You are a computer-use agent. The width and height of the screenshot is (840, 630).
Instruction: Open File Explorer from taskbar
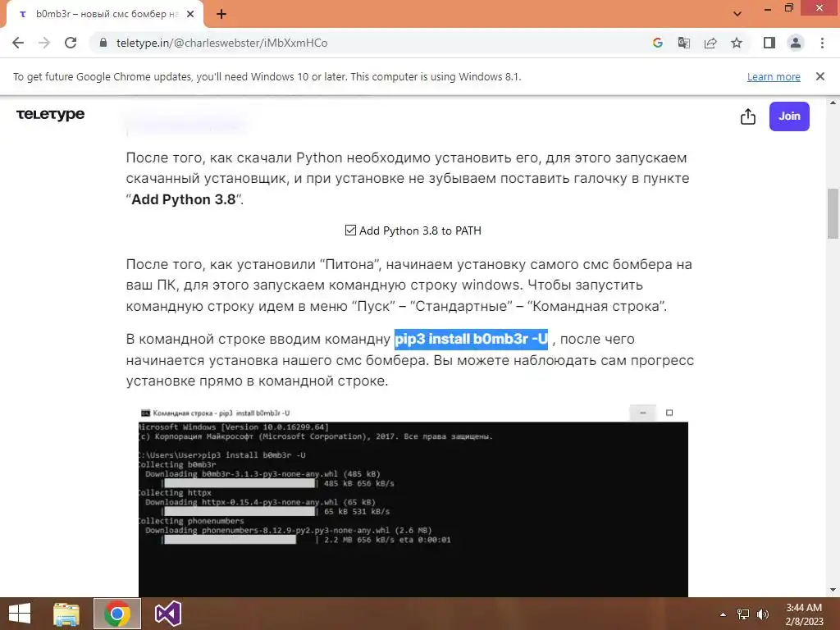(66, 614)
